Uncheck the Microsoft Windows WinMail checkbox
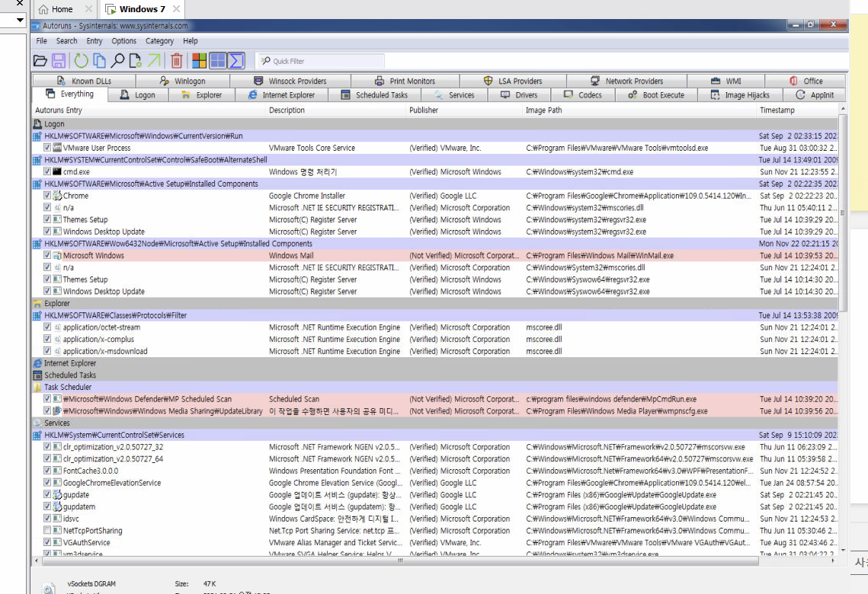The image size is (868, 594). [x=47, y=255]
